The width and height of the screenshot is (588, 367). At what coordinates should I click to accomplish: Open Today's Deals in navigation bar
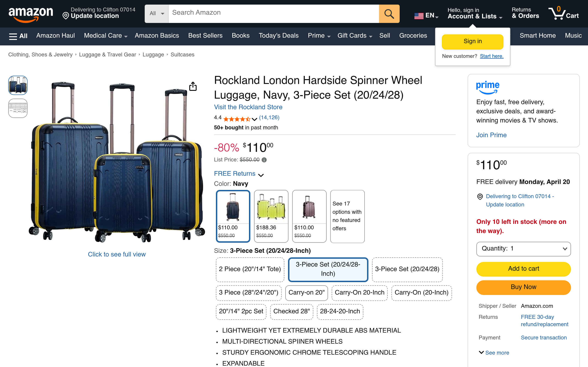[278, 36]
